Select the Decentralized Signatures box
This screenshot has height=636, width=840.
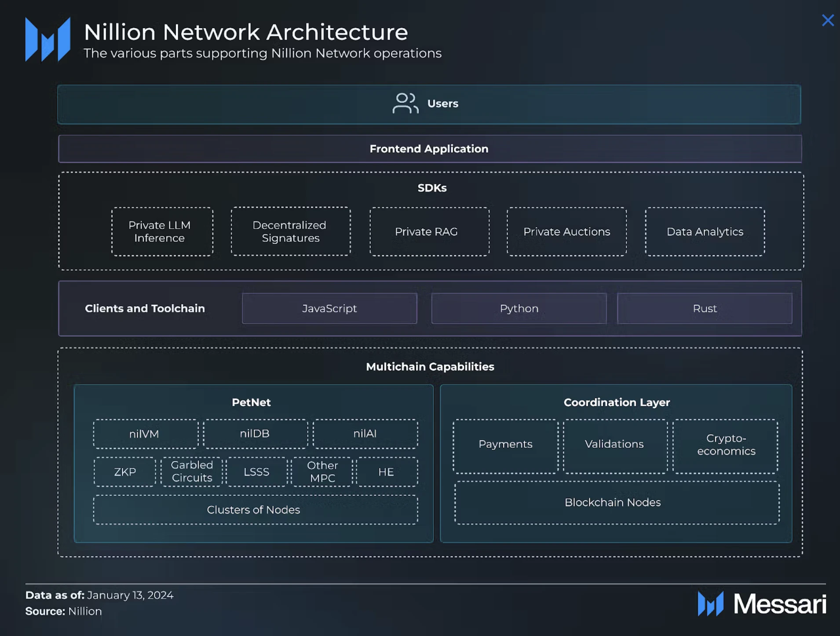point(291,232)
